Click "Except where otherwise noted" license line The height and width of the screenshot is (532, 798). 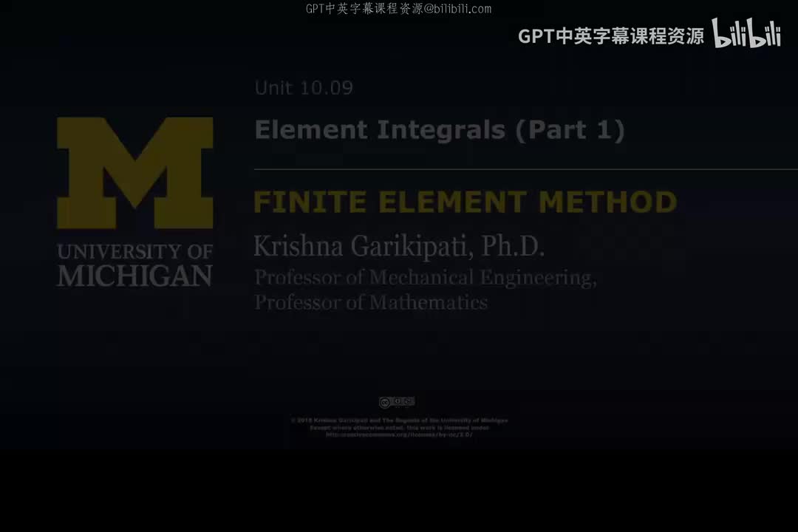pos(400,428)
